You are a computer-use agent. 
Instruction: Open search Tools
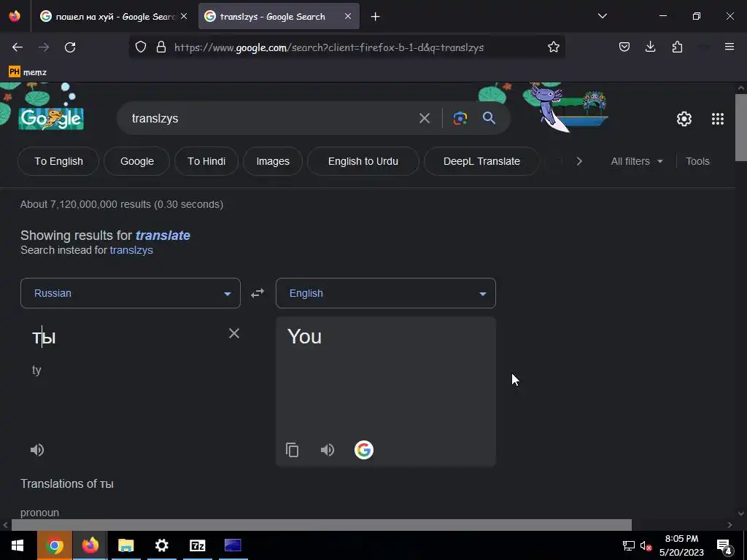coord(697,161)
